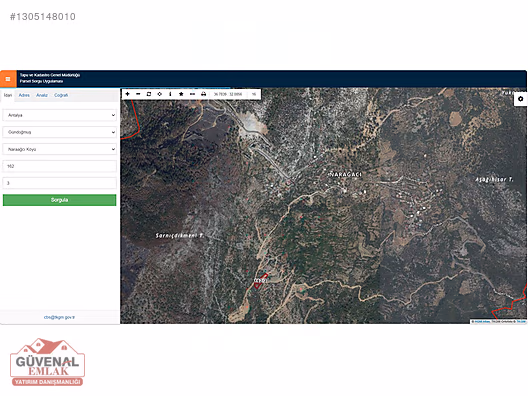Select the info tool icon
The height and width of the screenshot is (396, 528).
(x=170, y=94)
